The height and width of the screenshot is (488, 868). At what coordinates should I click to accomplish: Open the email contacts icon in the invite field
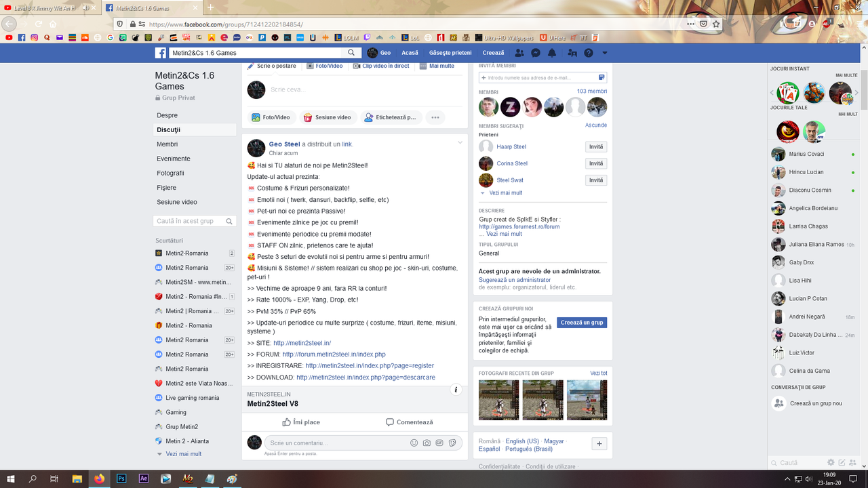601,78
